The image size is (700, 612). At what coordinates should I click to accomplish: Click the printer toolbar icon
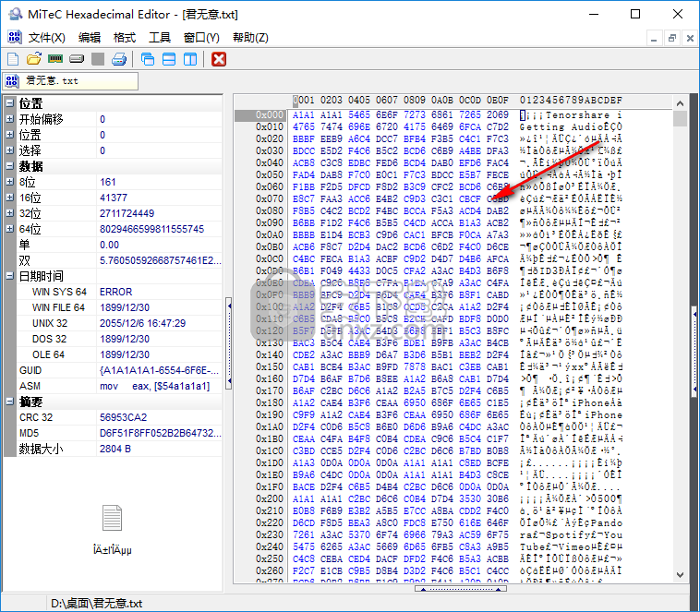[119, 60]
